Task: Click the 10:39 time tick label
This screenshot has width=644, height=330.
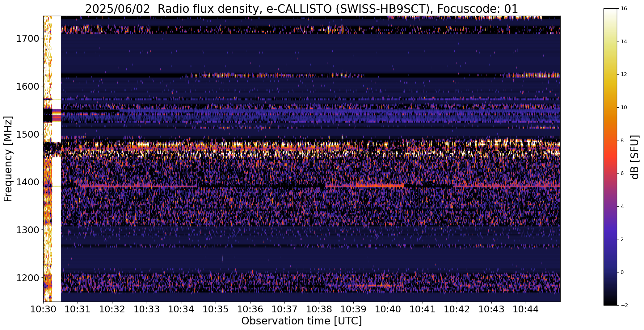Action: click(x=353, y=309)
